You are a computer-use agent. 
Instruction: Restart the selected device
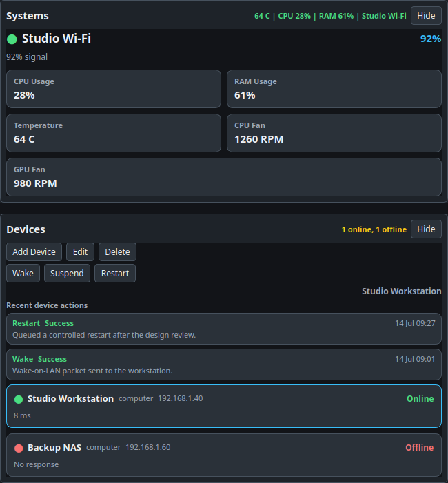click(x=115, y=274)
